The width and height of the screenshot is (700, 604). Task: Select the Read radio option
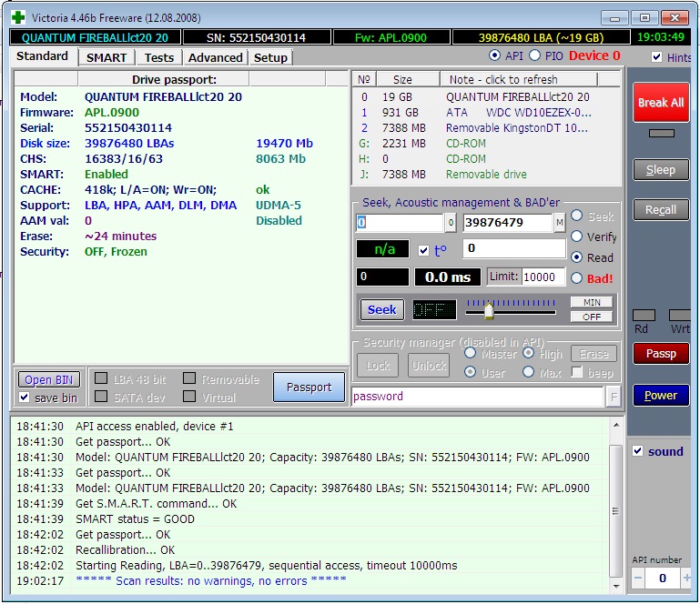pyautogui.click(x=577, y=257)
